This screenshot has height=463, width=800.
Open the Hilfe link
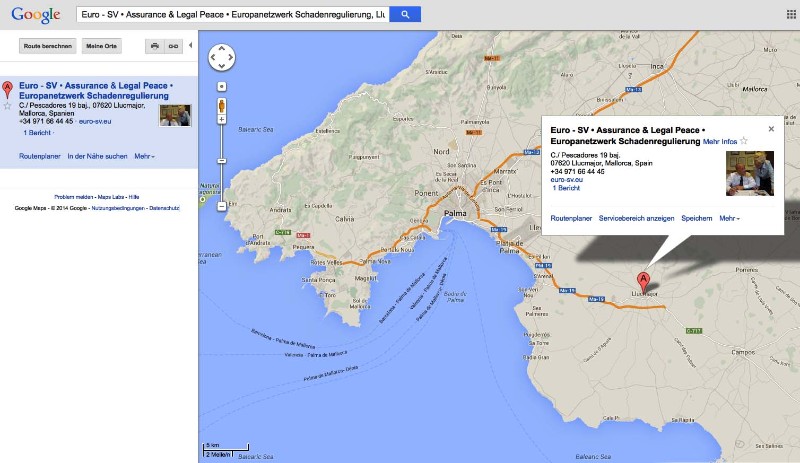(134, 197)
